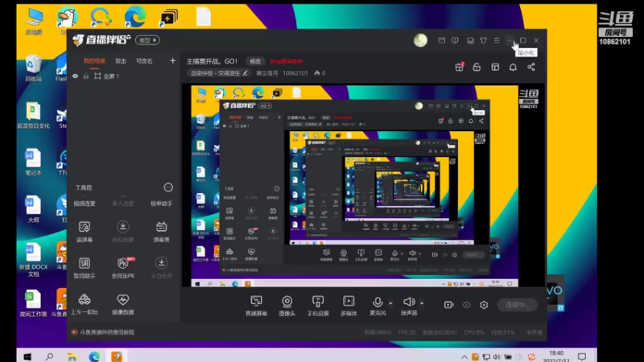Image resolution: width=644 pixels, height=362 pixels.
Task: Open the 读弹幕 tool
Action: [85, 232]
